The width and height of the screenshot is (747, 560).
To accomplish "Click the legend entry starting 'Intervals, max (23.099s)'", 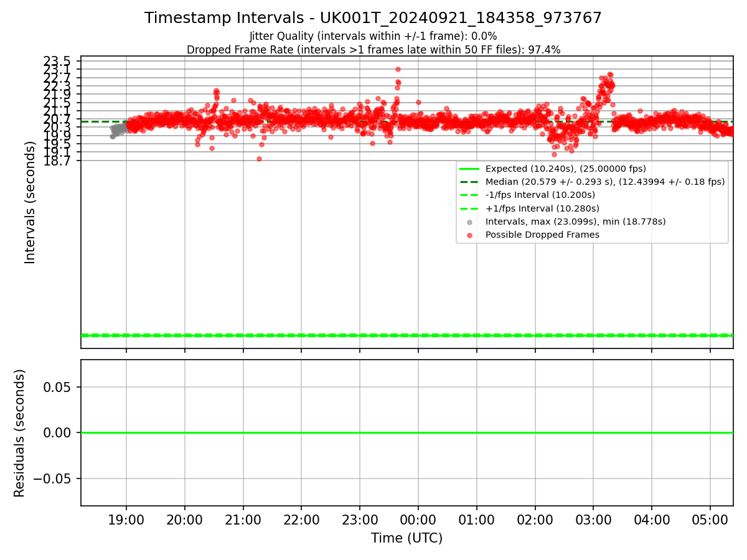I will pyautogui.click(x=576, y=222).
